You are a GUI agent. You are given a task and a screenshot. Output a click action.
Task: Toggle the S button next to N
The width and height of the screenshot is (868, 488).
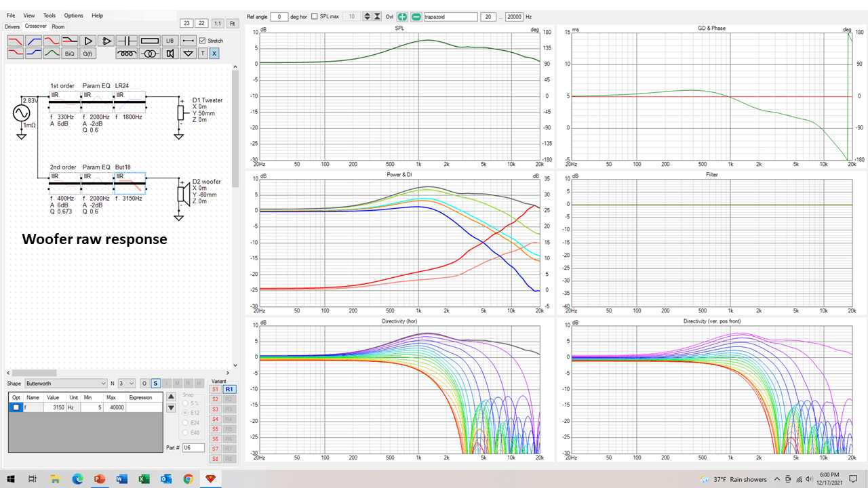click(156, 384)
